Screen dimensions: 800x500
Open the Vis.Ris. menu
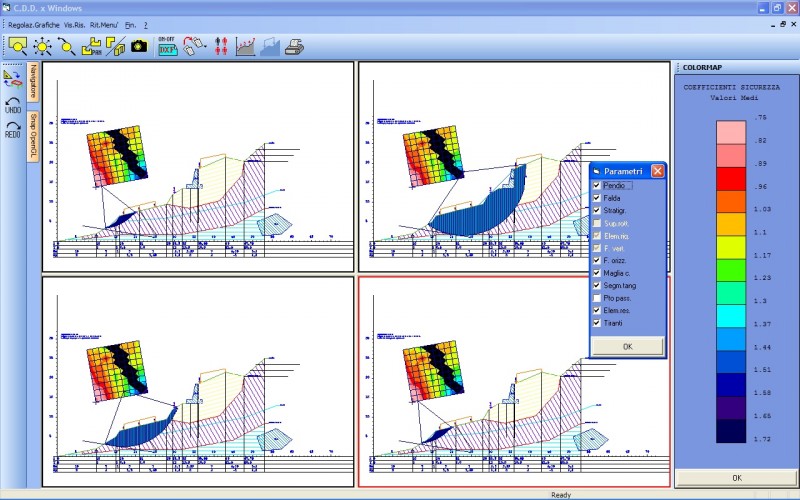point(74,23)
